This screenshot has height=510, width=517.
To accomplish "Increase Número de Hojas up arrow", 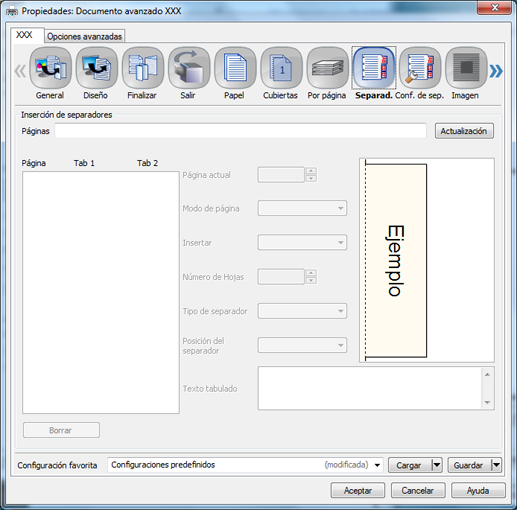I will pyautogui.click(x=311, y=273).
